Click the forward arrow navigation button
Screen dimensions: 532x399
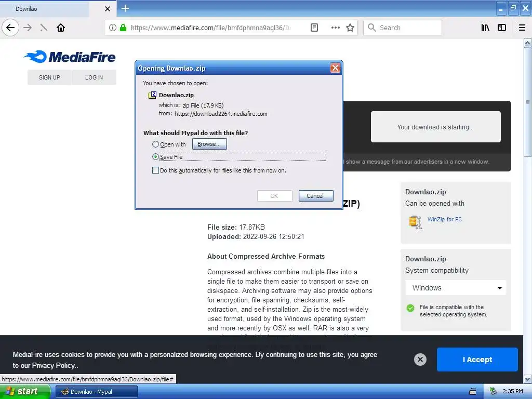tap(28, 28)
